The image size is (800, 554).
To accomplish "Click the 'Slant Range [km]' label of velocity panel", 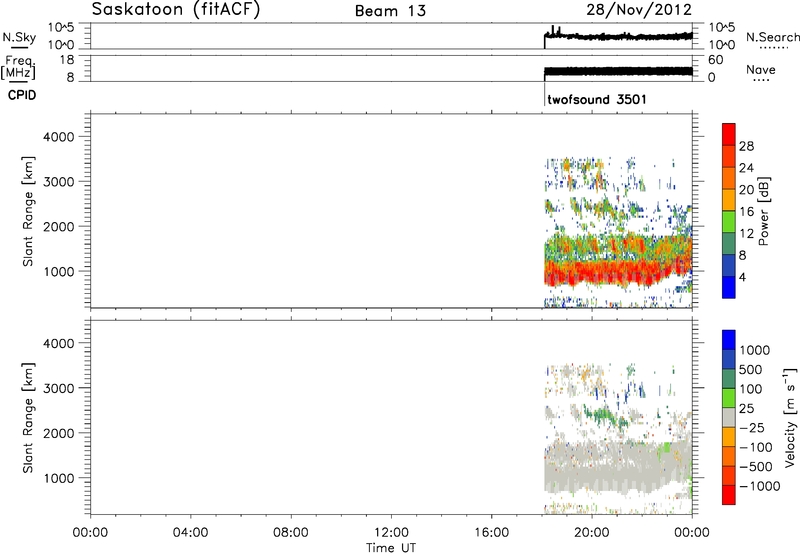I will pyautogui.click(x=28, y=418).
